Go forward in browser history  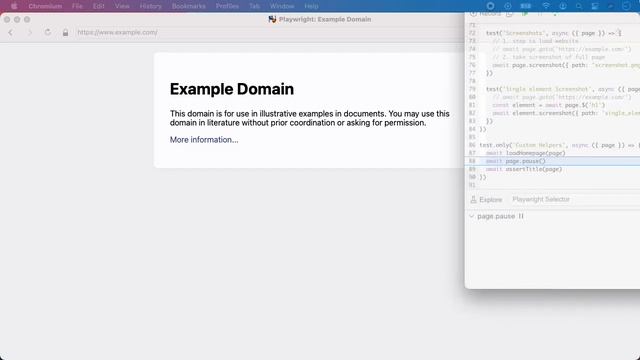pyautogui.click(x=29, y=32)
